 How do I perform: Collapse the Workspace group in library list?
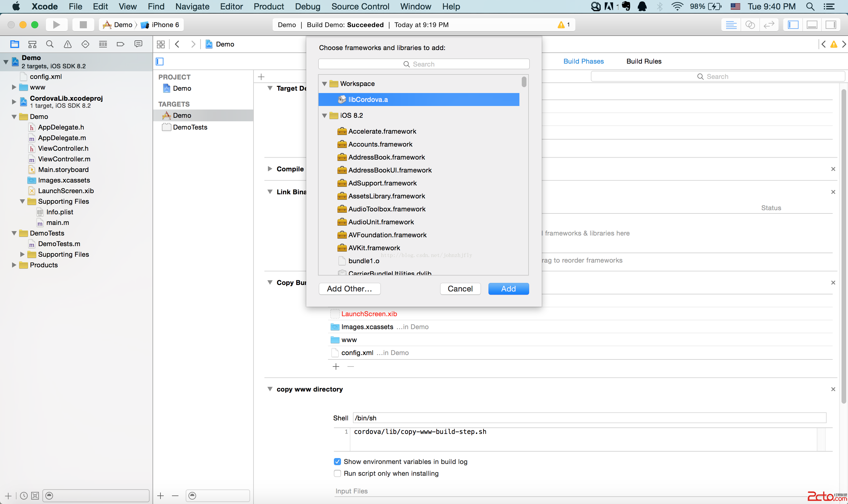tap(324, 84)
